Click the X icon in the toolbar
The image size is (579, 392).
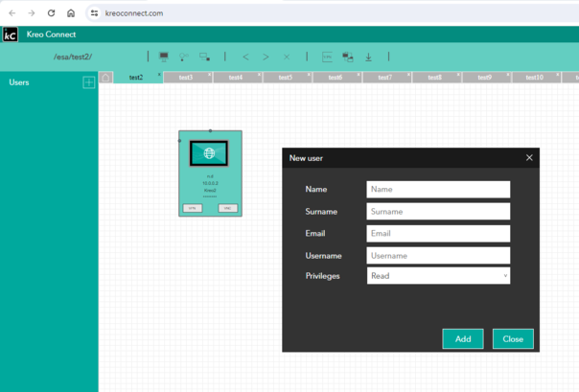pyautogui.click(x=286, y=58)
